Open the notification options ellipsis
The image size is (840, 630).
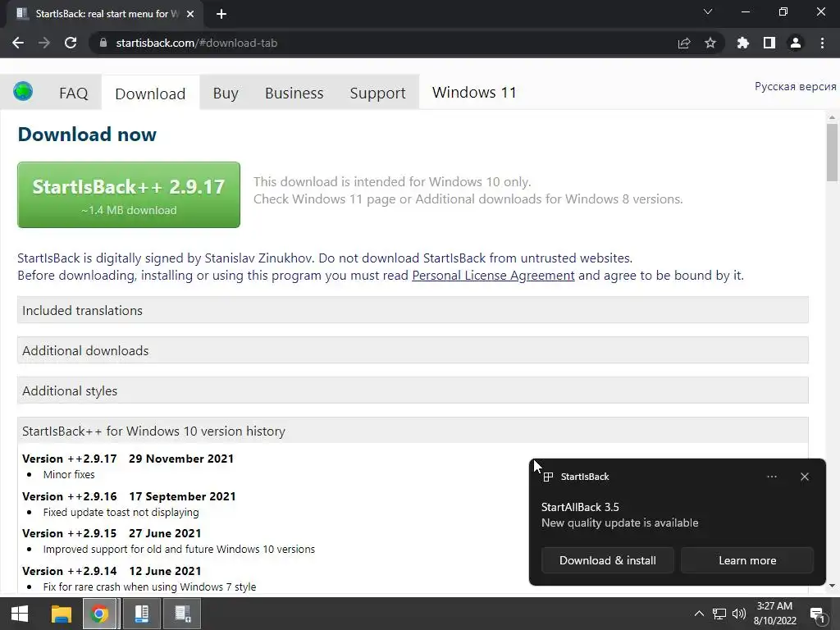tap(772, 477)
